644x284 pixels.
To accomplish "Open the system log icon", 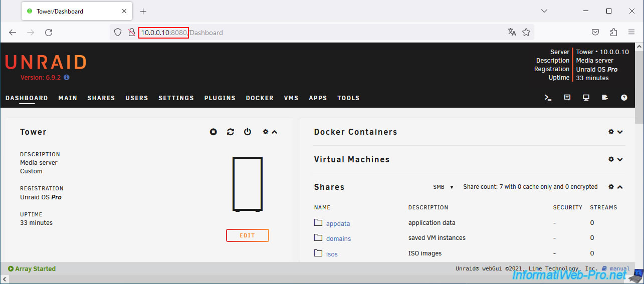I will 605,98.
